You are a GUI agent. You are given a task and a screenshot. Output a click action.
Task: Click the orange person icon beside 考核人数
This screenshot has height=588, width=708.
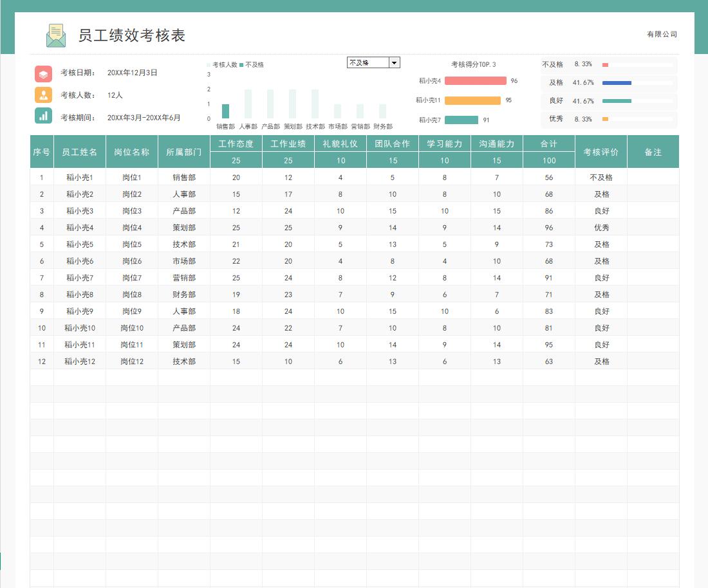[43, 95]
